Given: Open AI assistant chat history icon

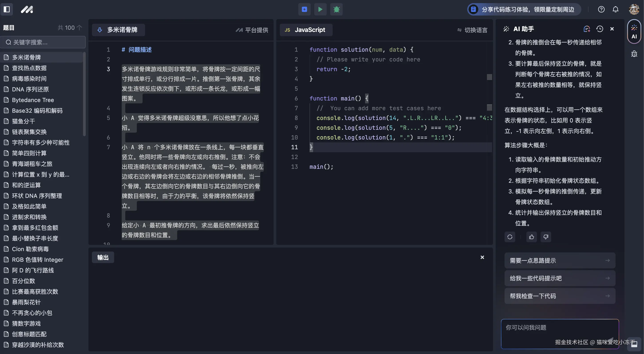Looking at the screenshot, I should tap(600, 29).
